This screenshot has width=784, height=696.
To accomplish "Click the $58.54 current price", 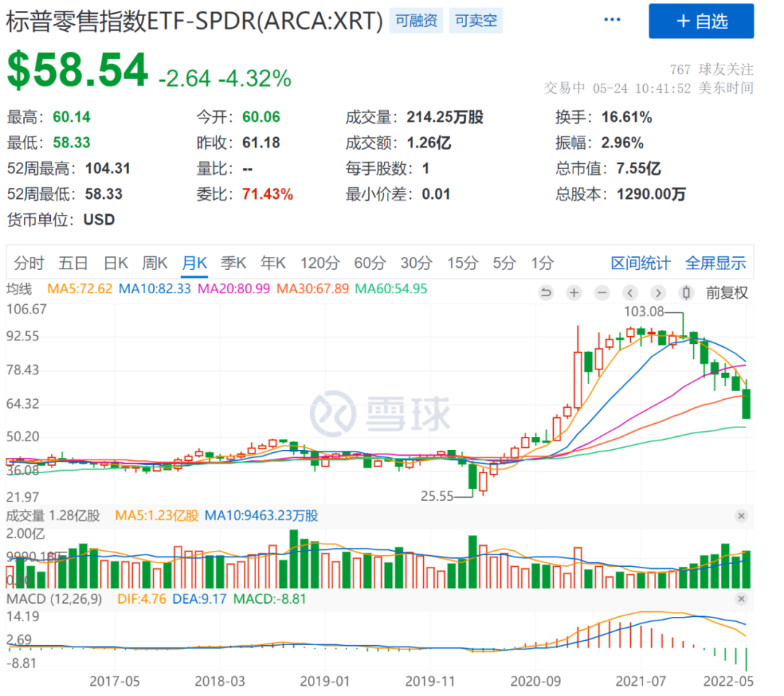I will pyautogui.click(x=78, y=70).
